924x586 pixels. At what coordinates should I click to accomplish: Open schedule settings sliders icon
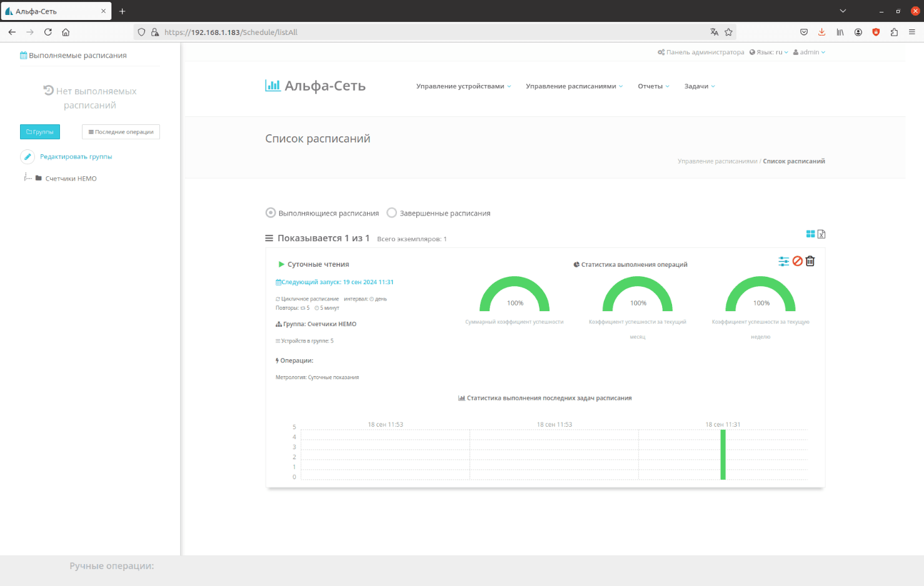click(783, 261)
